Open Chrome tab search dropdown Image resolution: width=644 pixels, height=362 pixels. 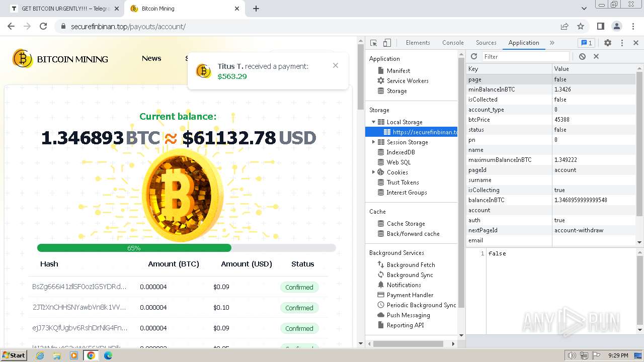click(584, 9)
